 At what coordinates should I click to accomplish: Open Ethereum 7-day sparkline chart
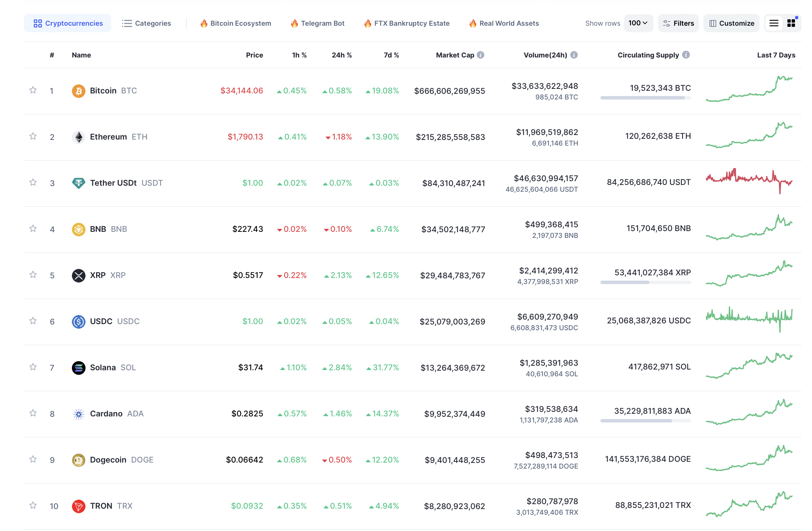(749, 135)
